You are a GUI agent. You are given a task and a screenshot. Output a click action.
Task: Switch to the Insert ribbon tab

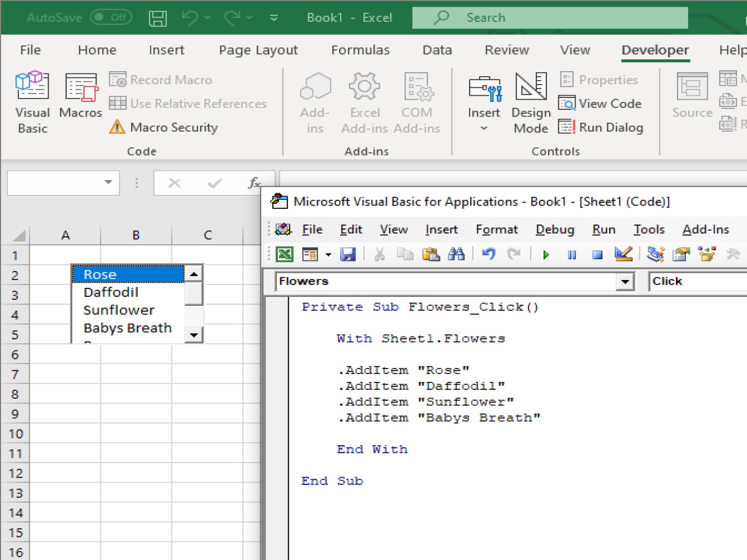coord(166,50)
